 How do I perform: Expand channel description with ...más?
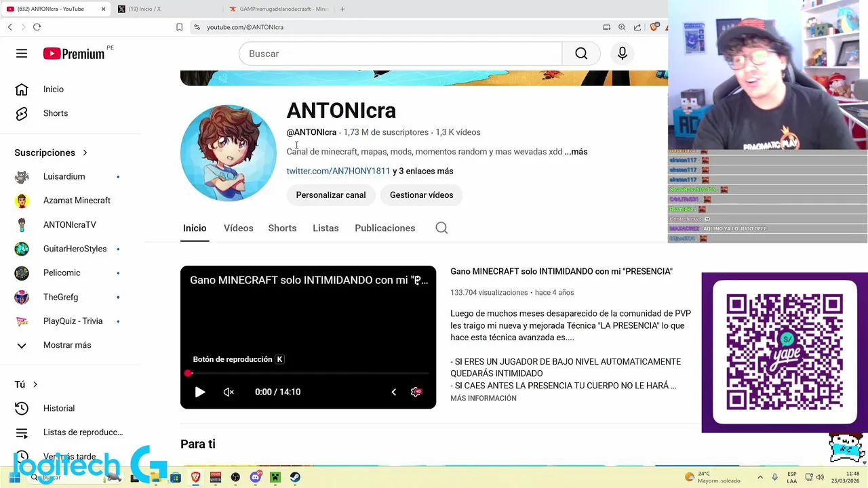coord(576,152)
